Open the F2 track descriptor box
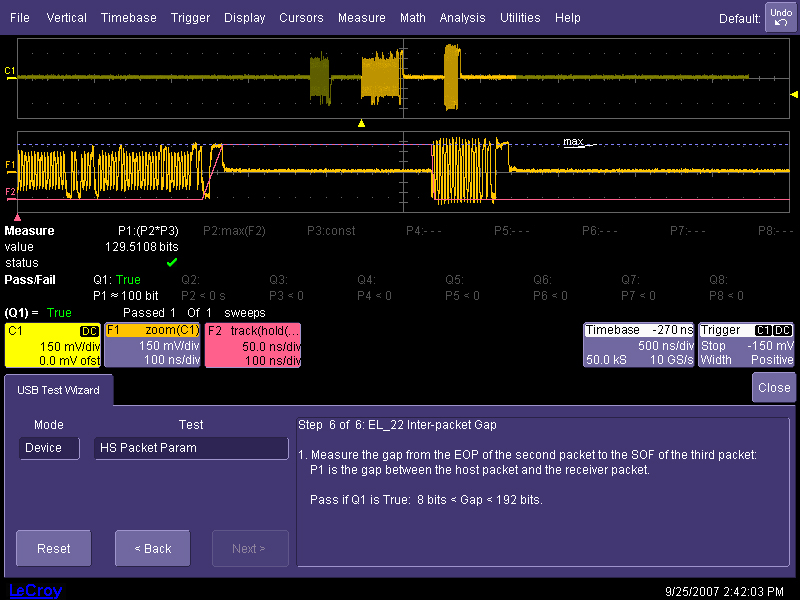Image resolution: width=800 pixels, height=600 pixels. pos(252,345)
